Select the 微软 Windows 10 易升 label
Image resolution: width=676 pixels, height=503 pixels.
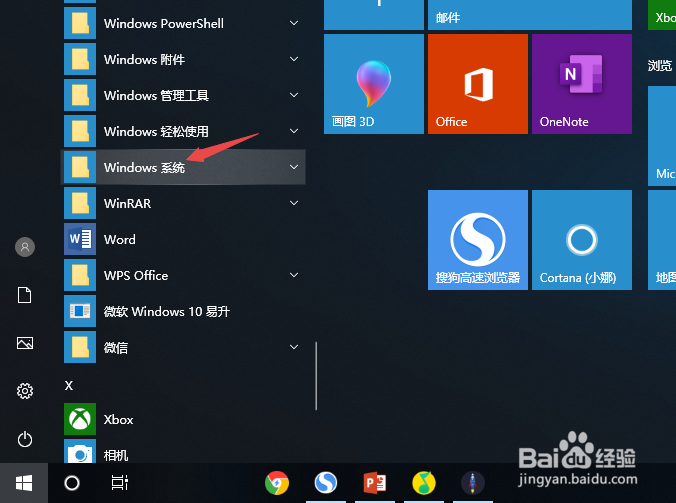tap(167, 311)
